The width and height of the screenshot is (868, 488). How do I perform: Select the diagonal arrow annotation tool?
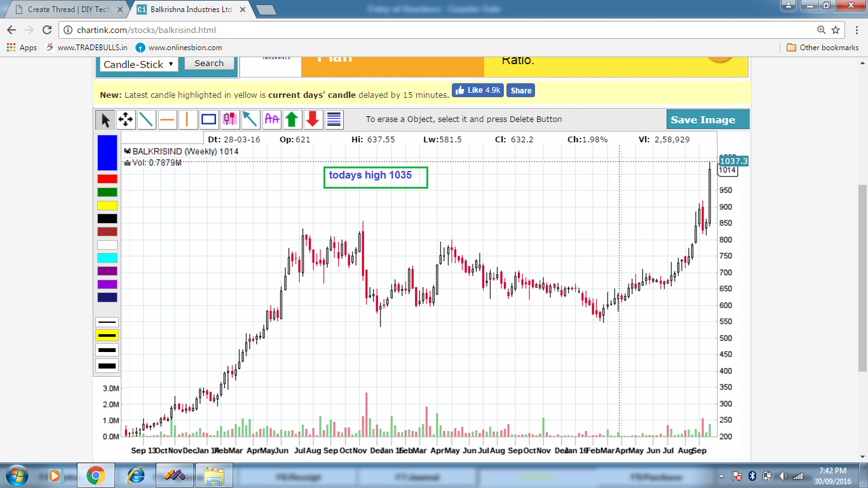point(250,119)
